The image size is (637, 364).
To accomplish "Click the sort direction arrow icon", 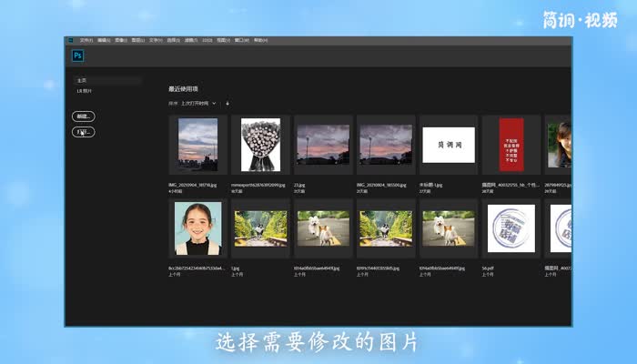I will pos(227,104).
